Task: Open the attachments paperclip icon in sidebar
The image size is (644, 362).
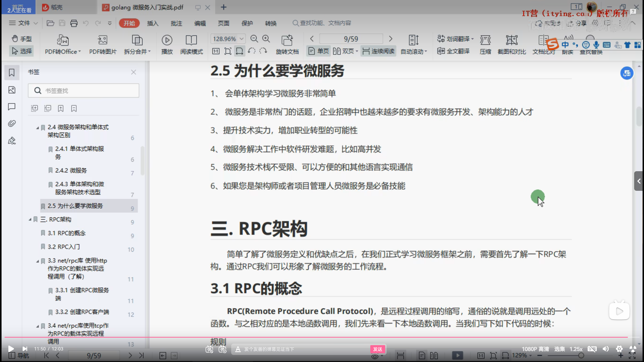Action: pyautogui.click(x=12, y=123)
